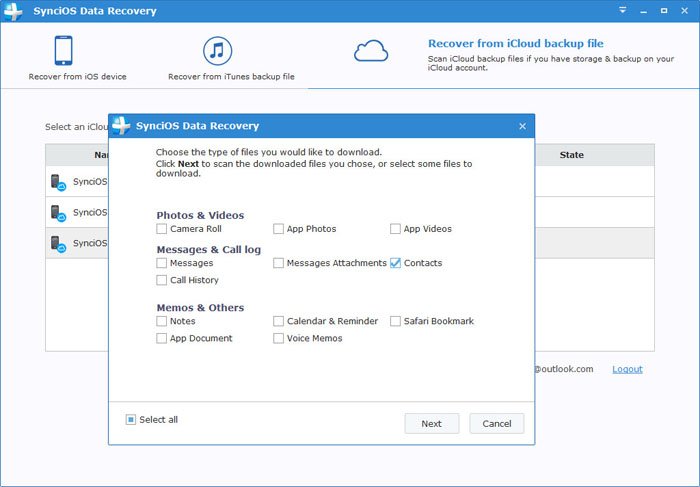Select the iTunes music note icon
The width and height of the screenshot is (700, 487).
(217, 51)
